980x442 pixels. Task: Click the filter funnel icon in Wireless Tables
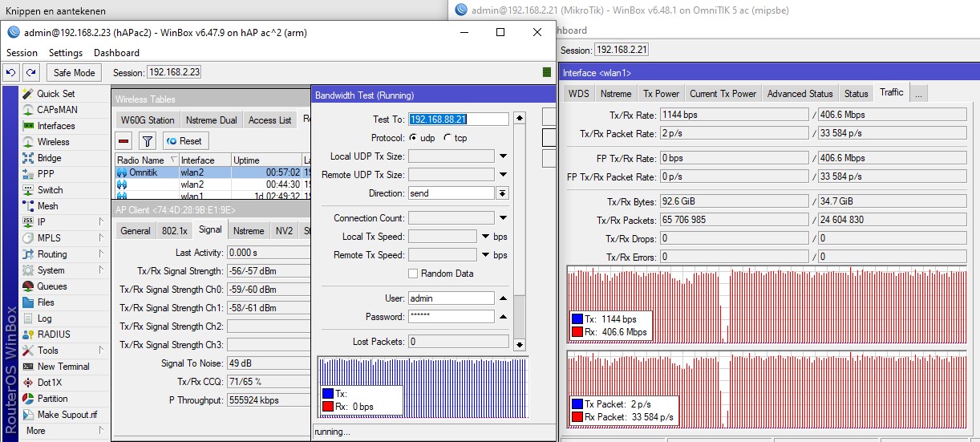click(x=147, y=141)
